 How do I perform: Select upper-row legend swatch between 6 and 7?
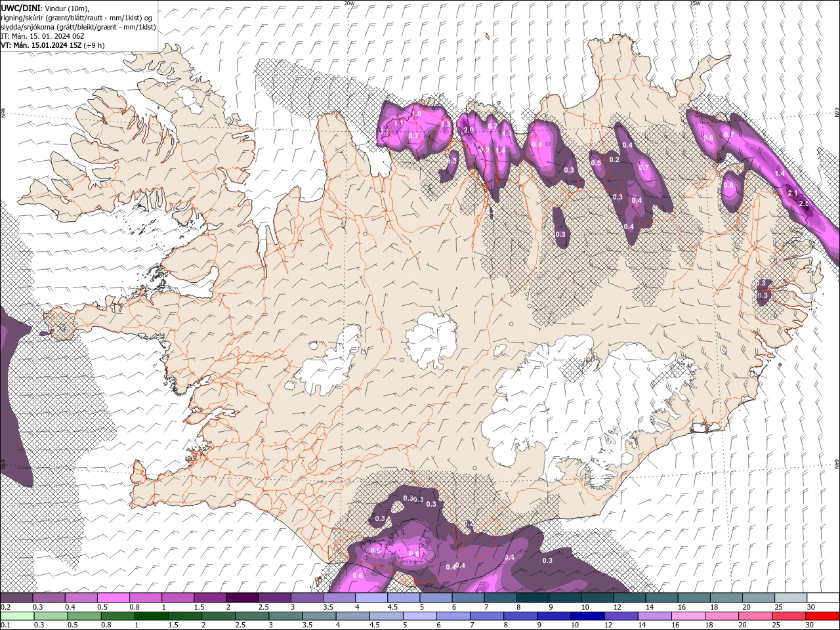point(467,598)
